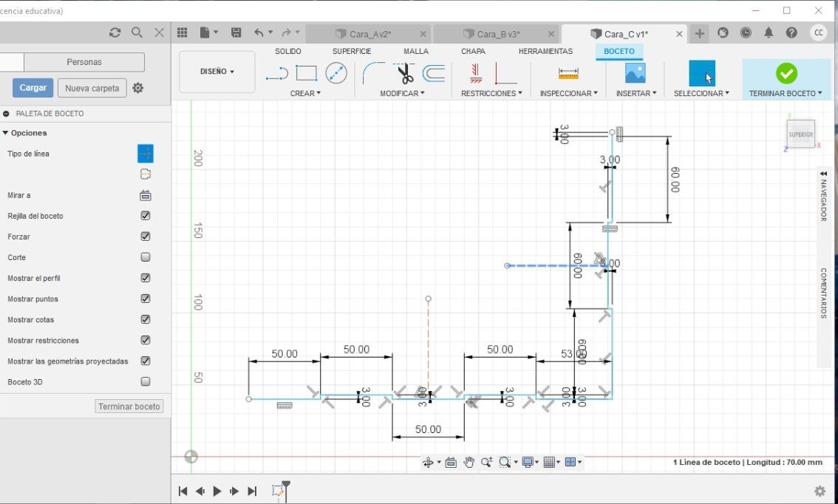This screenshot has width=838, height=504.
Task: Open the data panel search
Action: pos(137,33)
